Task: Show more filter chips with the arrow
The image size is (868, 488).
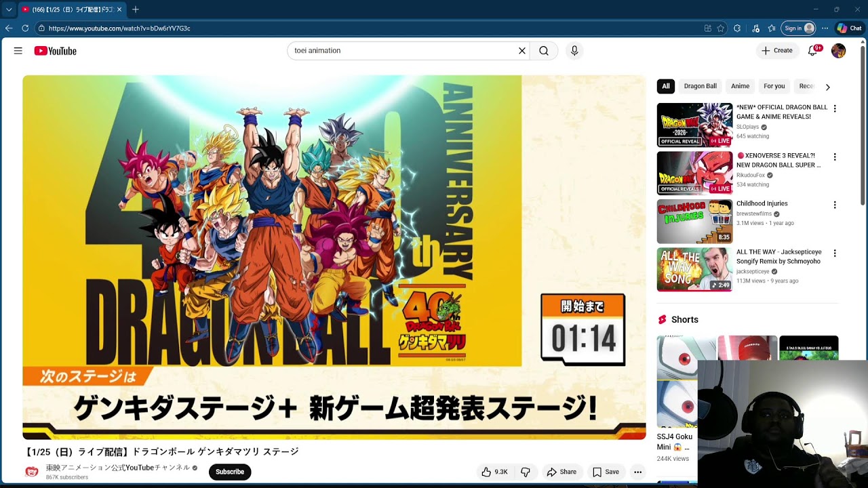Action: coord(827,87)
